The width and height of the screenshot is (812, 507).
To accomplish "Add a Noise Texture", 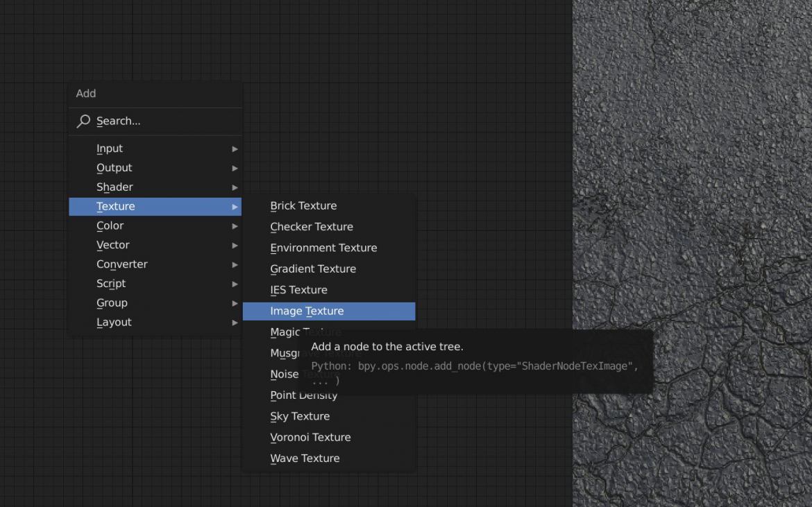I will (x=285, y=374).
